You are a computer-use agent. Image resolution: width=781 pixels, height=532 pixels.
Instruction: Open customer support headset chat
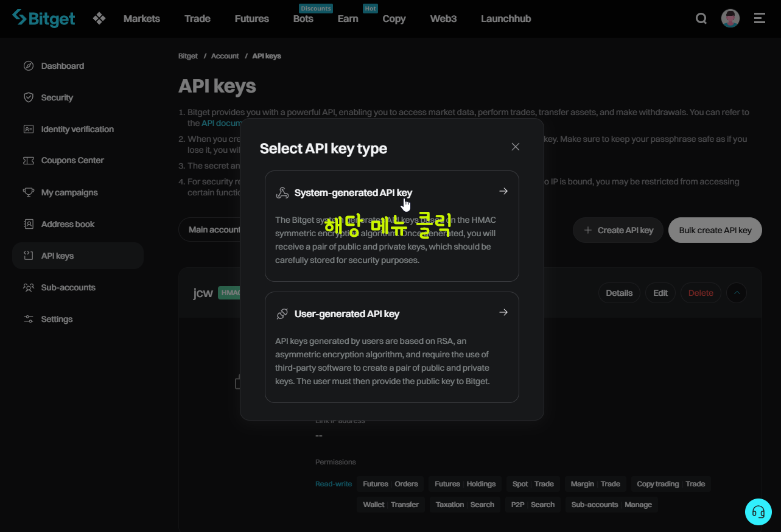pos(758,512)
